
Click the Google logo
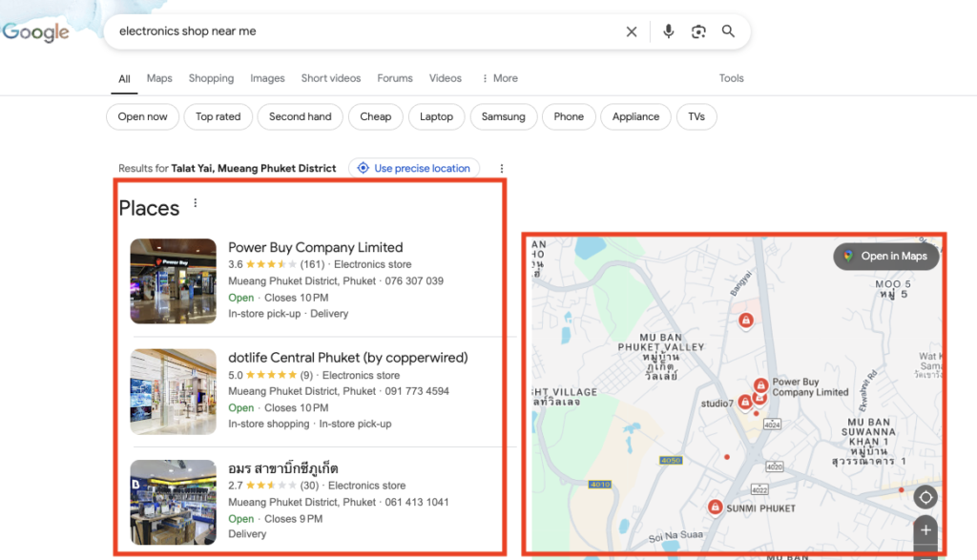(x=35, y=31)
